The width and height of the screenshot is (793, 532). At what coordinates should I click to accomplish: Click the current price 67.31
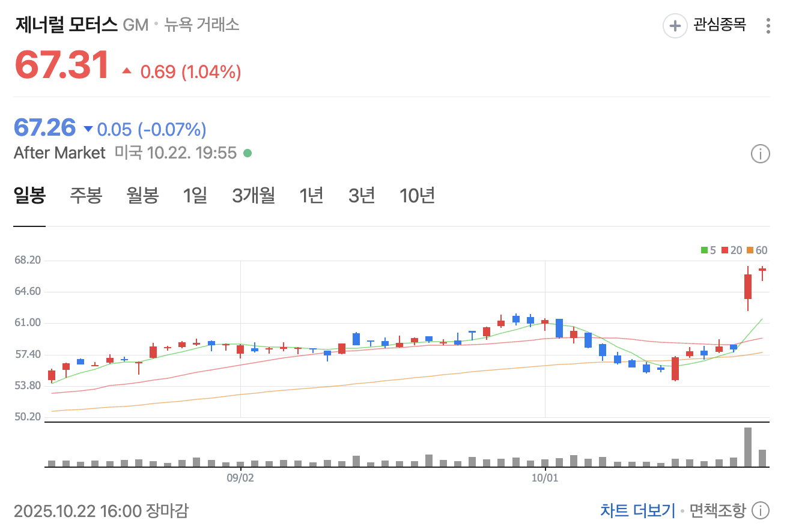pyautogui.click(x=62, y=64)
